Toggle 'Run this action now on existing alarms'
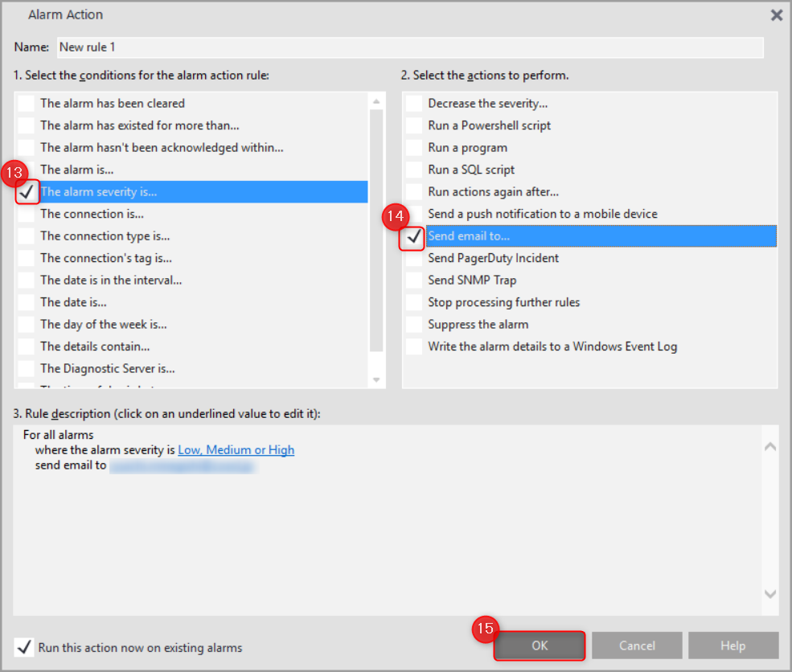Image resolution: width=792 pixels, height=672 pixels. (x=24, y=647)
